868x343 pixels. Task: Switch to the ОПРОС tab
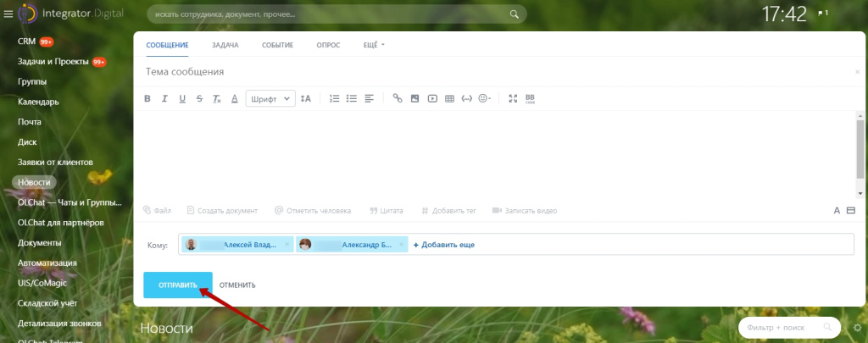pos(328,44)
